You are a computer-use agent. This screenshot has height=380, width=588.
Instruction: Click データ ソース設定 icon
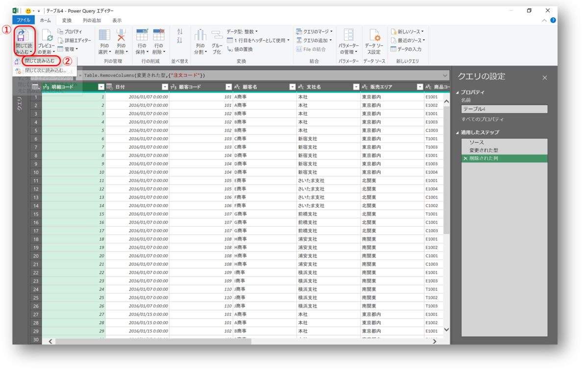[374, 35]
